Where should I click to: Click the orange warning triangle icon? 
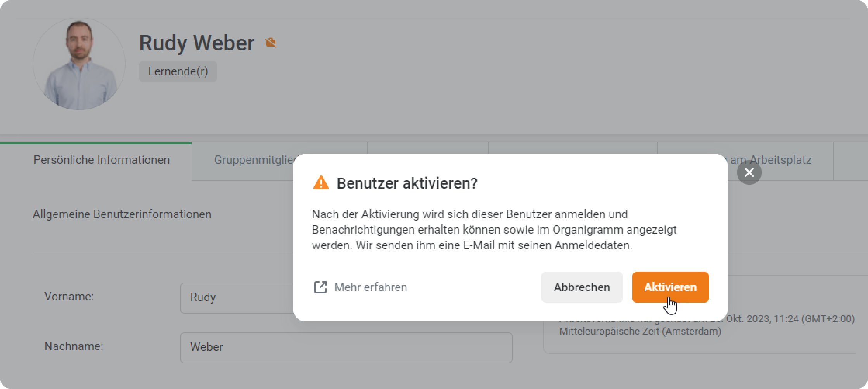point(321,183)
